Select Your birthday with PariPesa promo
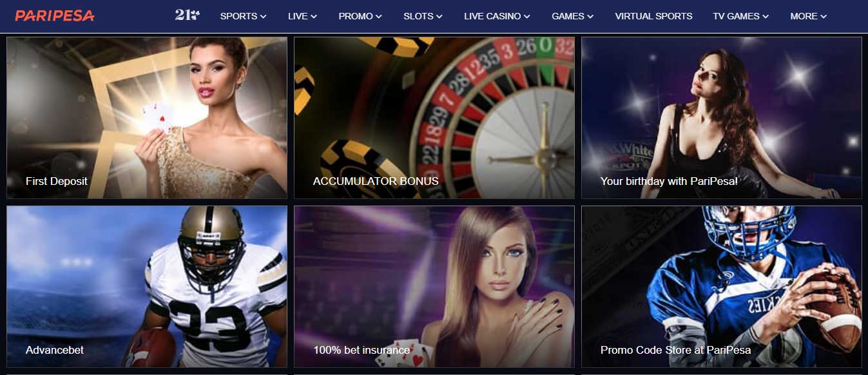Viewport: 868px width, 375px height. coord(722,118)
